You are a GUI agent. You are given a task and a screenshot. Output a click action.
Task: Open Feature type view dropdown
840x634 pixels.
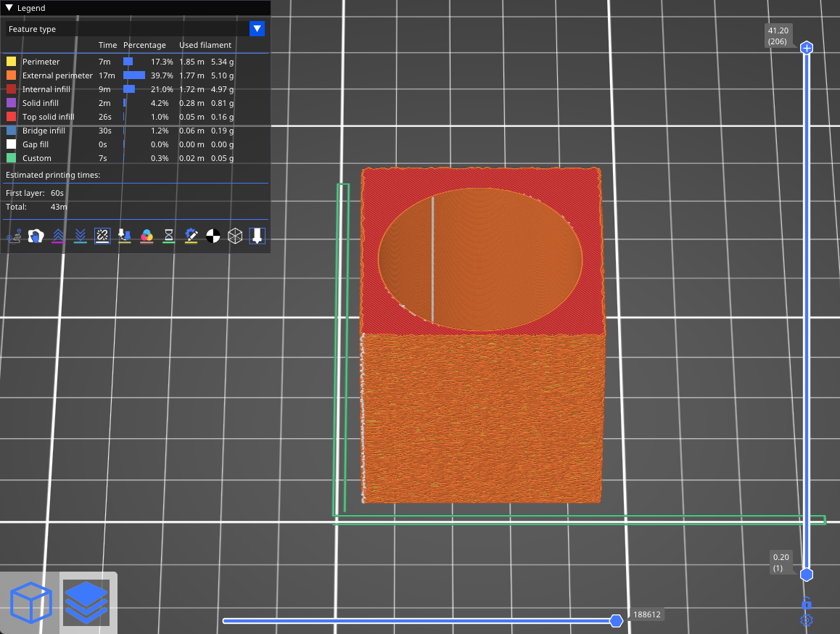pyautogui.click(x=257, y=29)
